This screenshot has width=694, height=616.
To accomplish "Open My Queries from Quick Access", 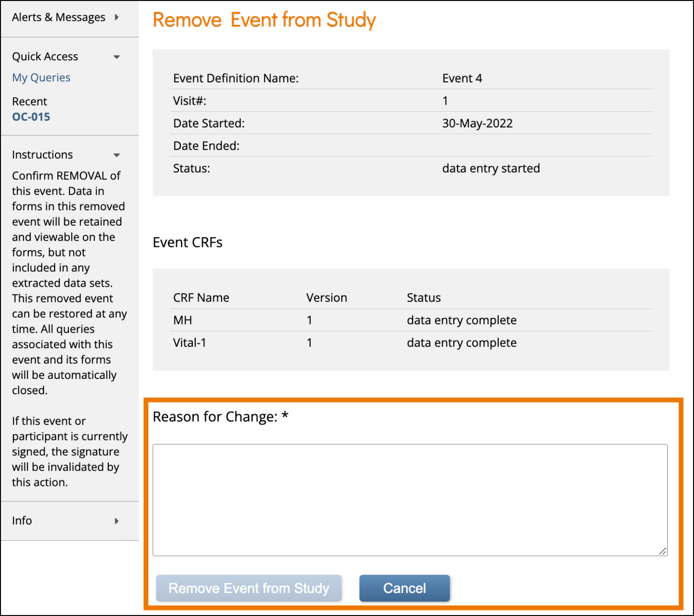I will (41, 77).
